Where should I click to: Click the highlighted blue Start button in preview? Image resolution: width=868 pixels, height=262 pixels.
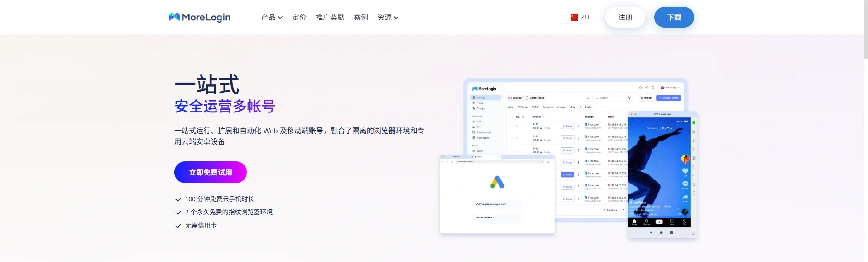tap(567, 175)
